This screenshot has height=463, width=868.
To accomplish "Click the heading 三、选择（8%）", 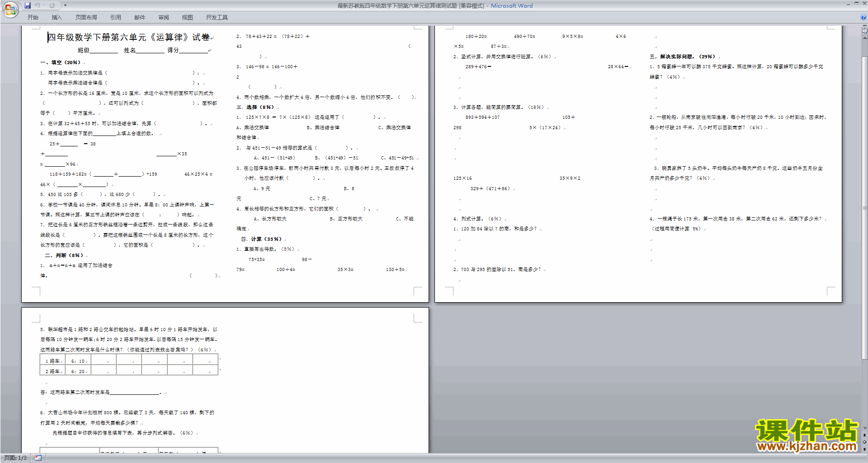I will click(x=255, y=107).
